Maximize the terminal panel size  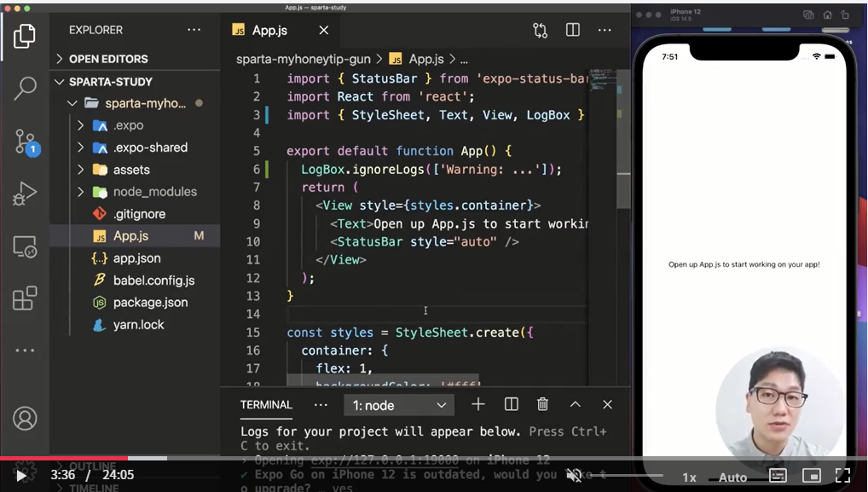(x=576, y=404)
